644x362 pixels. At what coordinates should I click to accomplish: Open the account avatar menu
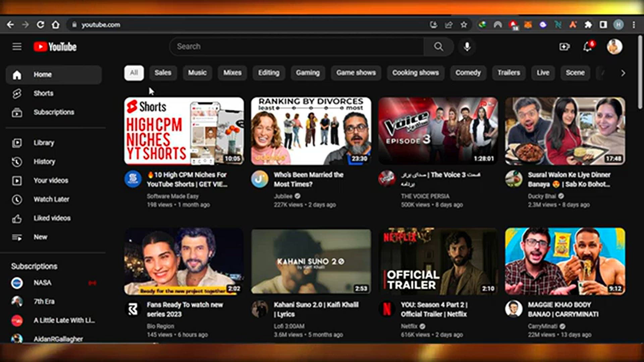click(x=614, y=47)
